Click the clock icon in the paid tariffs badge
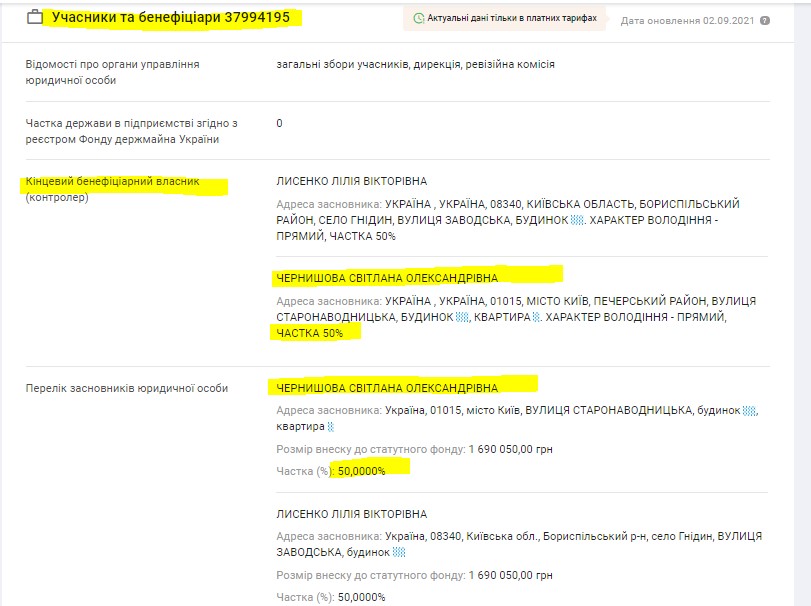811x606 pixels. [x=418, y=18]
